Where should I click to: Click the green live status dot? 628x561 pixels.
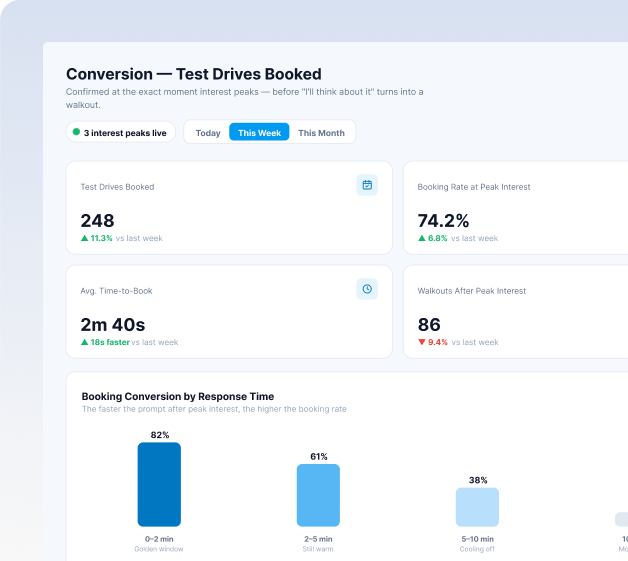click(76, 132)
